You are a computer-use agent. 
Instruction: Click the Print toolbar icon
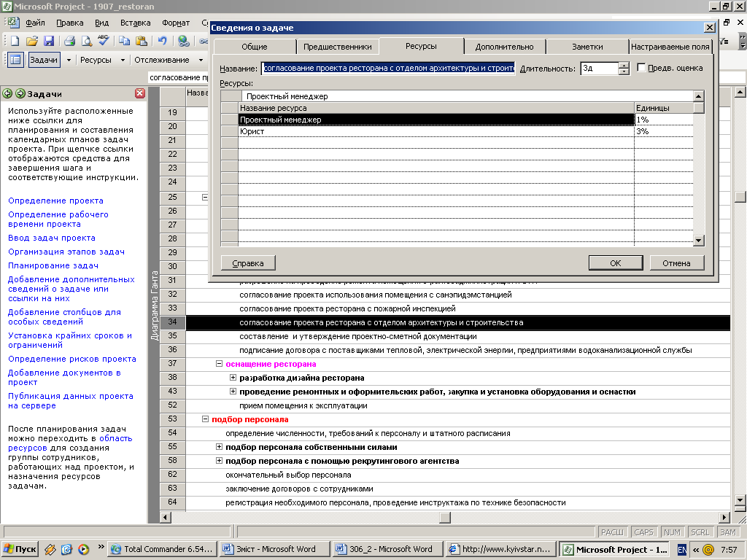pos(71,41)
